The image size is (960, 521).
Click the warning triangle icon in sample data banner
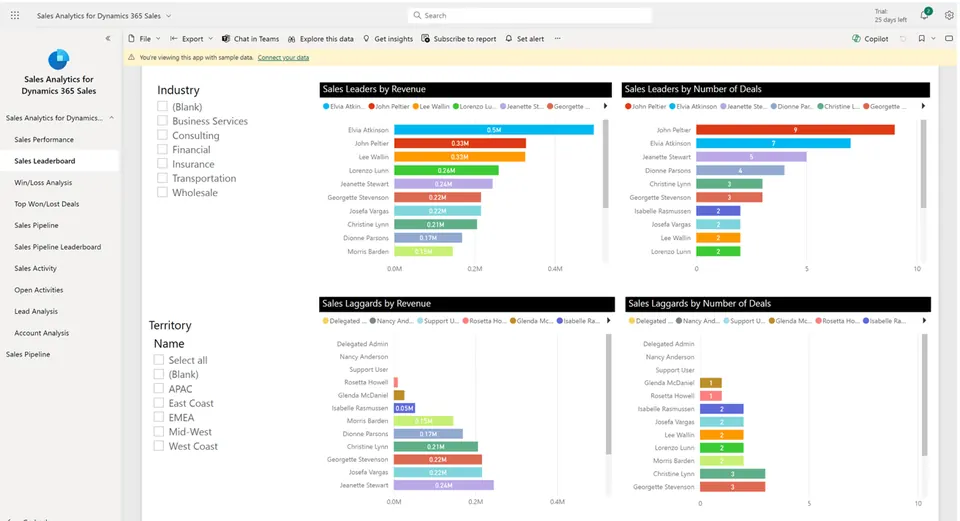coord(131,58)
